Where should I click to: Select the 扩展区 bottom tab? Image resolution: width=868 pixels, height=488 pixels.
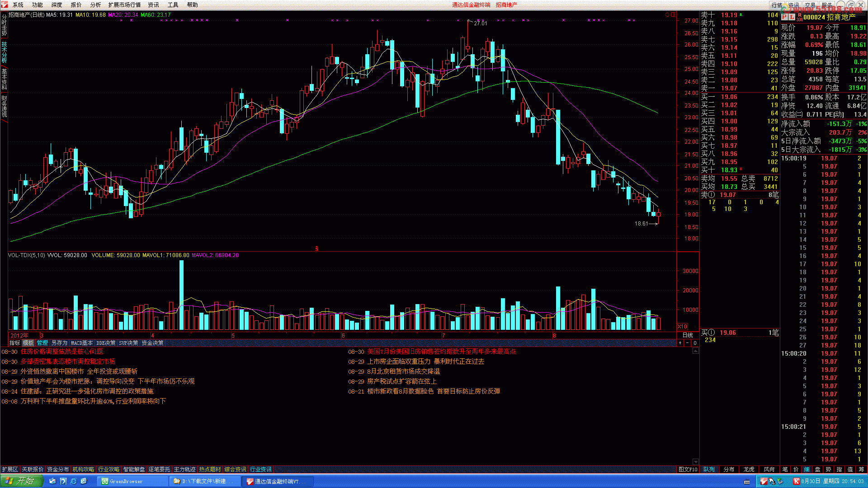9,469
